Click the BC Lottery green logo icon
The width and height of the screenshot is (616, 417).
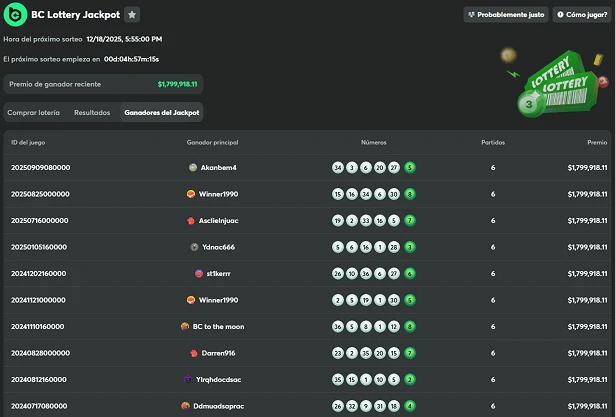coord(16,15)
